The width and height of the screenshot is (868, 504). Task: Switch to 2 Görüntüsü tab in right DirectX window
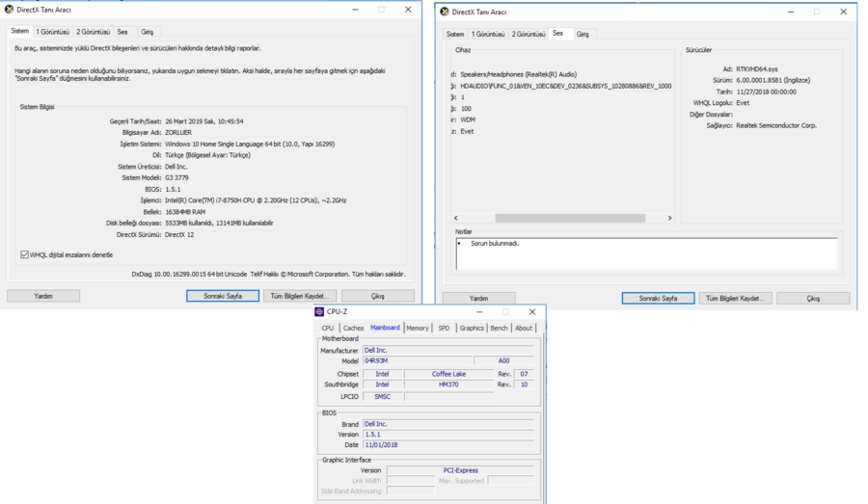pos(529,35)
